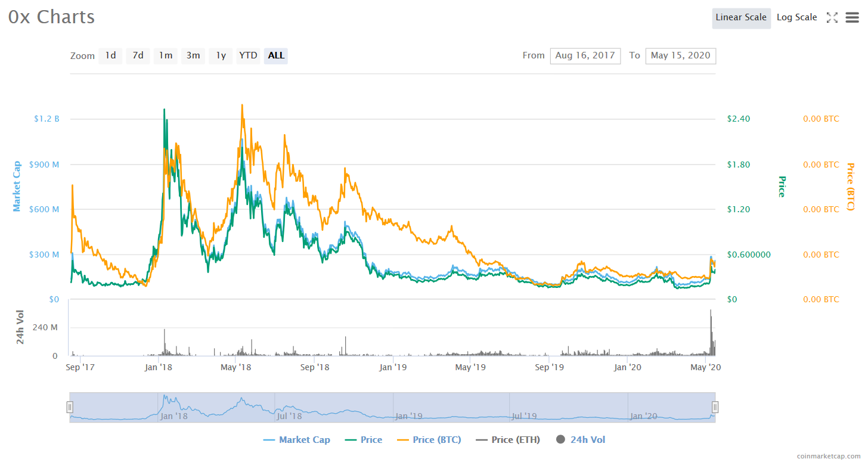
Task: Click the '$1.80' price axis label
Action: [739, 165]
